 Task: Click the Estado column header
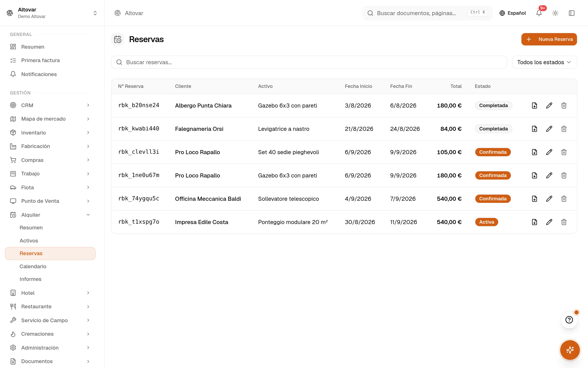[x=483, y=86]
